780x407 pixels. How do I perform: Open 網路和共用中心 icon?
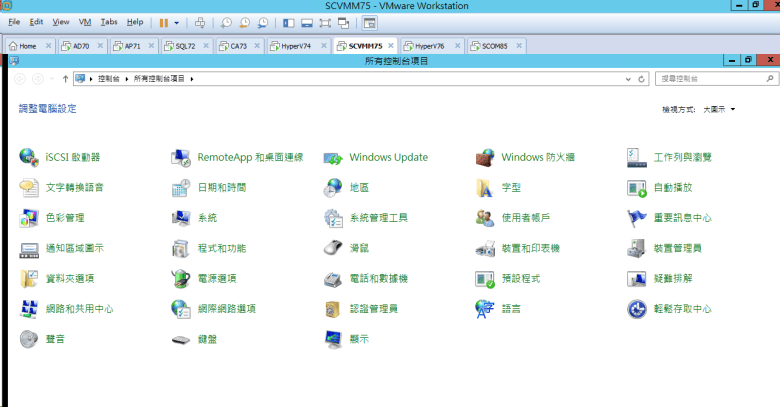coord(78,309)
